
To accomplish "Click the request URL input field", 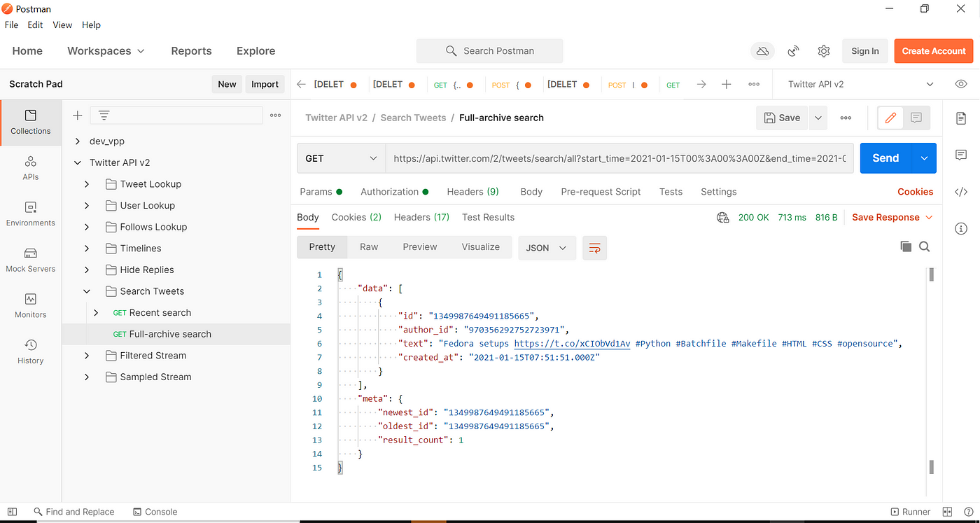I will tap(619, 158).
